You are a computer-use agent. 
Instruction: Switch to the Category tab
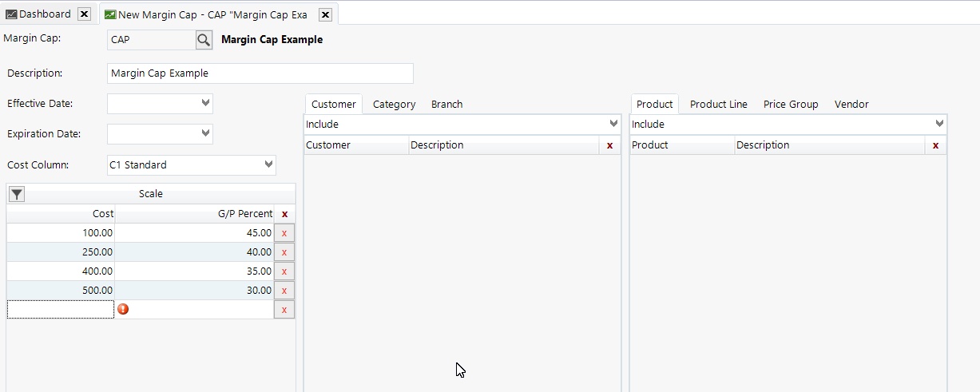(394, 105)
